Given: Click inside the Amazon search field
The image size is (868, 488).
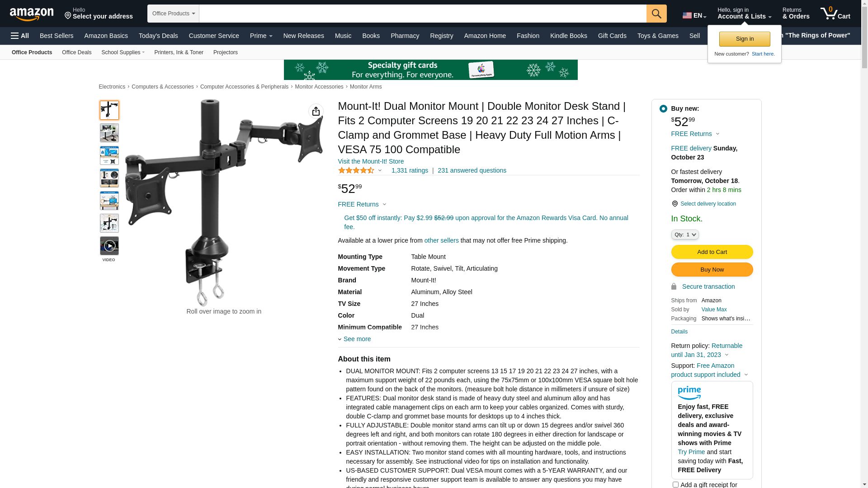Looking at the screenshot, I should tap(423, 14).
